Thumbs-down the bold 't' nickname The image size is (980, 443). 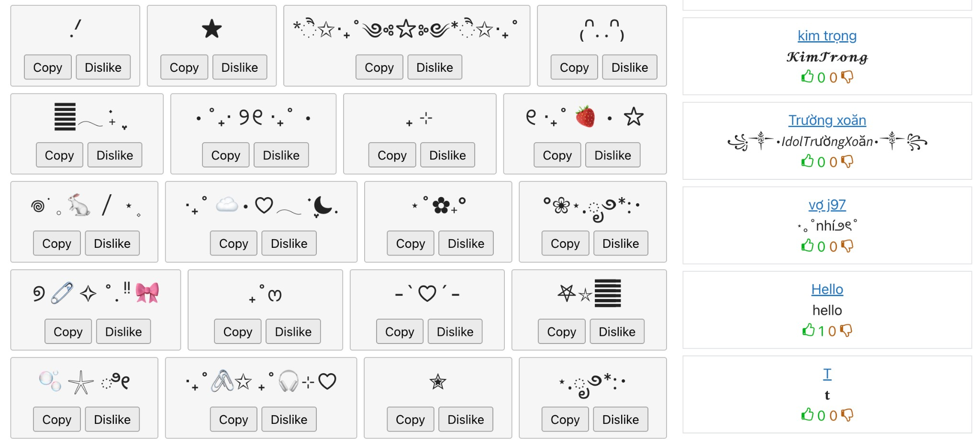click(847, 415)
